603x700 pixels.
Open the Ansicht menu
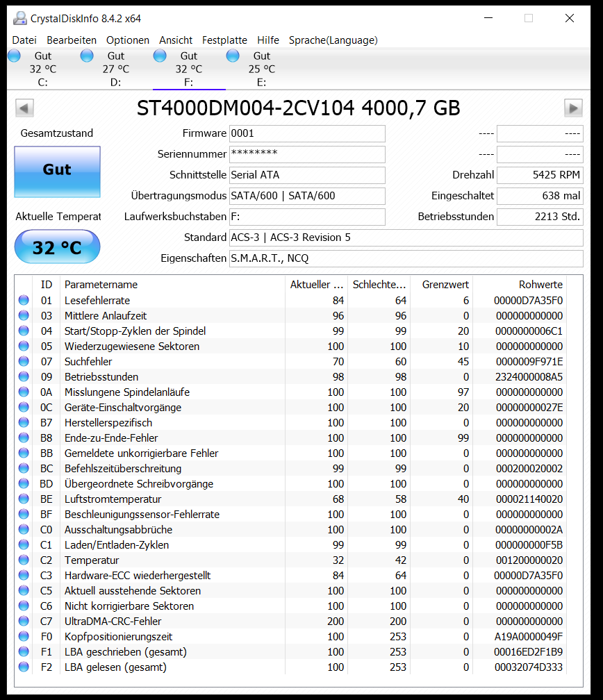coord(176,40)
